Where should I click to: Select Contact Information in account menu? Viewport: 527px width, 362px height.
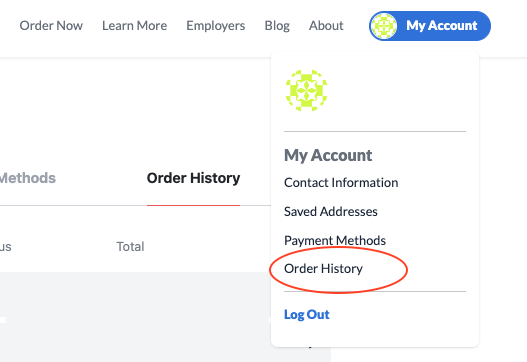[341, 183]
